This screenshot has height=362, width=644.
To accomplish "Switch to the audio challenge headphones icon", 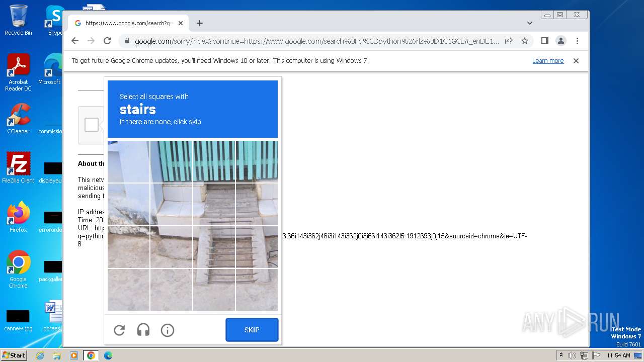I will [x=143, y=330].
